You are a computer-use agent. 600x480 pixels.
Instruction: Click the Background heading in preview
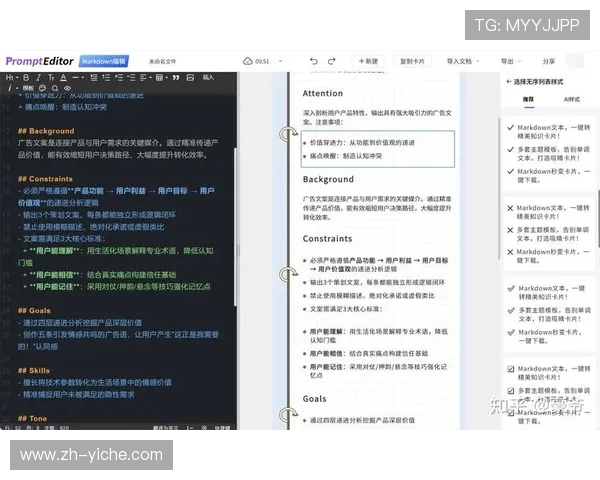tap(328, 180)
